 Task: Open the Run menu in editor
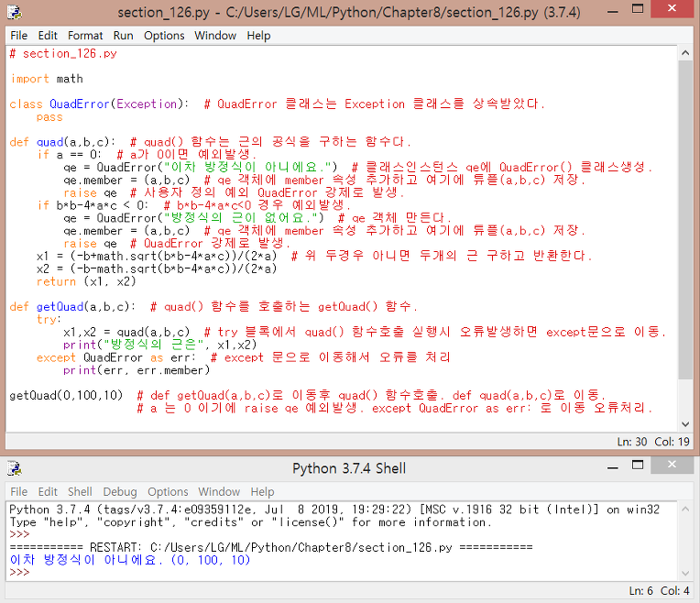(x=123, y=36)
